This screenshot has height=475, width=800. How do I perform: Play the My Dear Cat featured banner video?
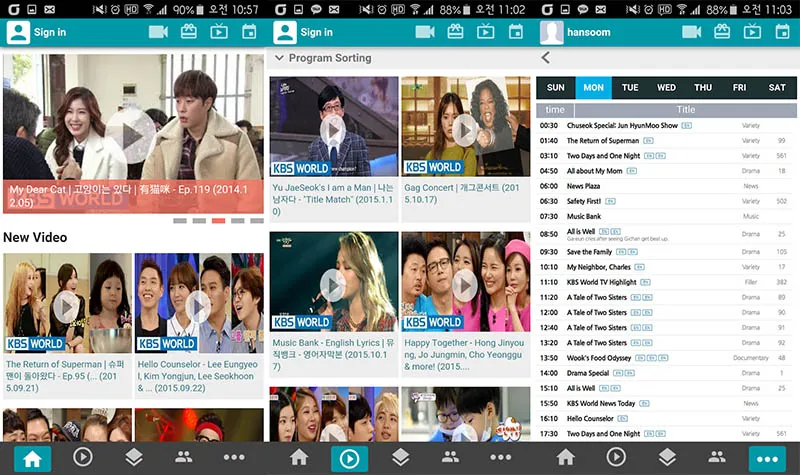131,136
